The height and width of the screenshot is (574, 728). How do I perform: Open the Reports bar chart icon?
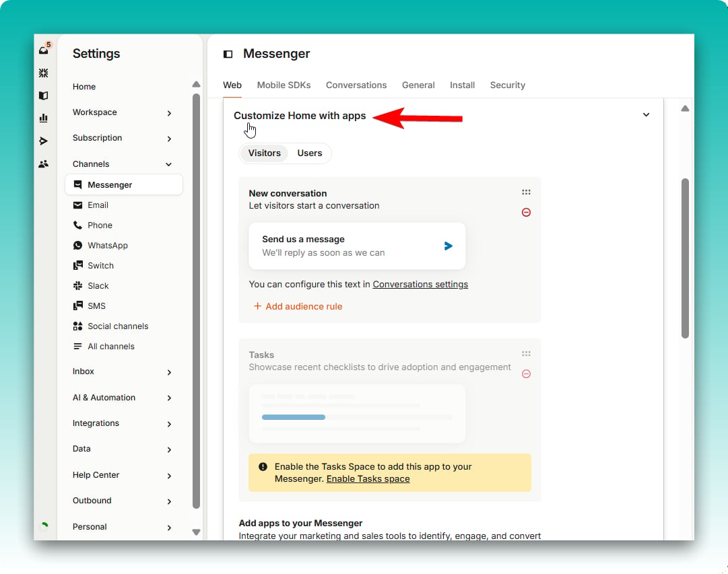coord(44,118)
